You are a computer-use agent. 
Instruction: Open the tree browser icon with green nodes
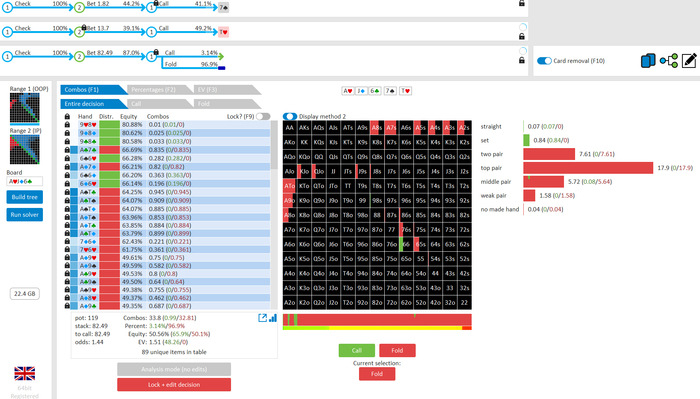(x=669, y=61)
